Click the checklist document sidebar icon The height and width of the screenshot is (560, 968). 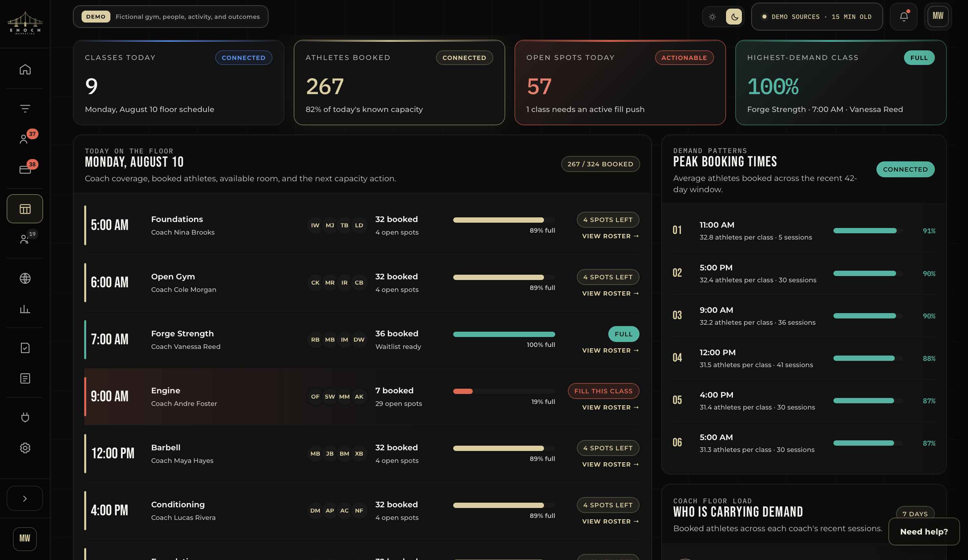point(25,348)
